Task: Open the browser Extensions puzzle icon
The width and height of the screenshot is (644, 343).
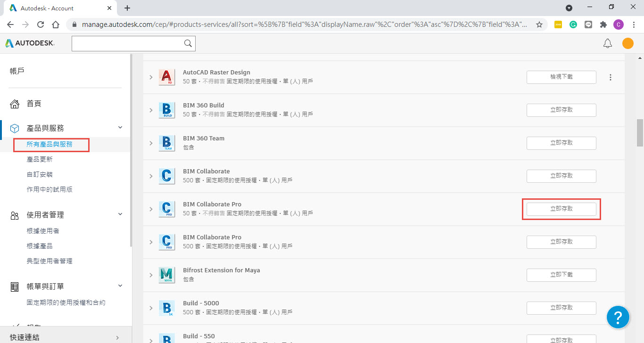Action: point(603,24)
